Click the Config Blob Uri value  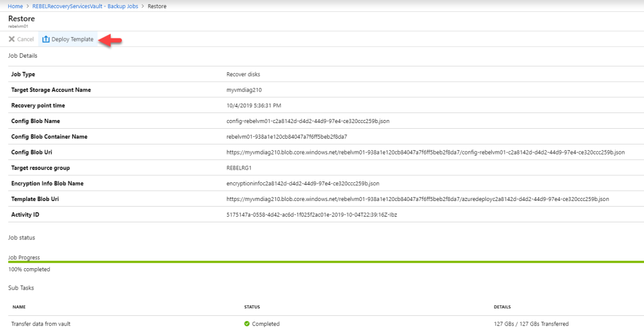425,152
